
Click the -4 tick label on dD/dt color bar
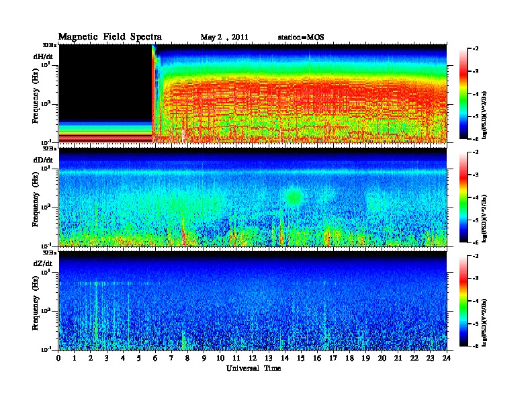(476, 197)
